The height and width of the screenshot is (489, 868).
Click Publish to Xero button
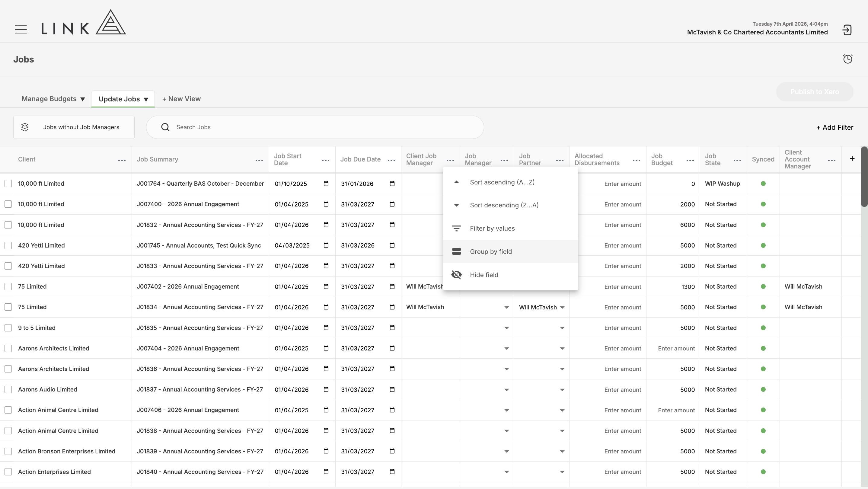tap(814, 92)
